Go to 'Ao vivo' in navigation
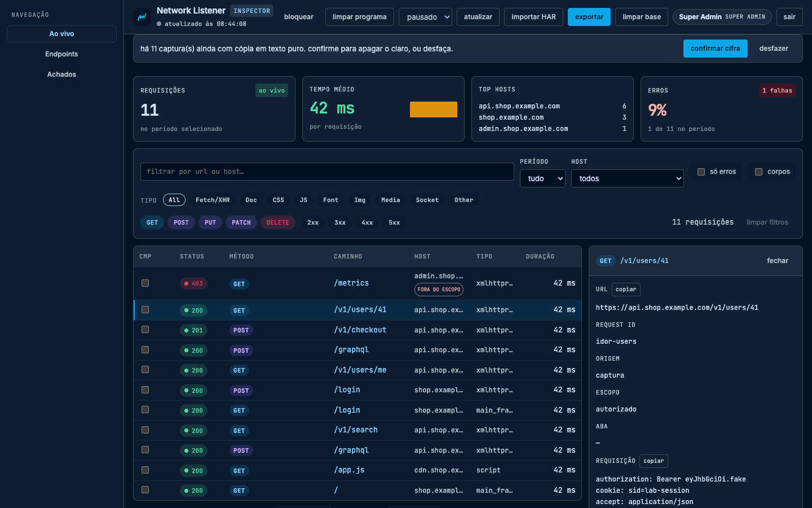Image resolution: width=812 pixels, height=508 pixels. (61, 34)
